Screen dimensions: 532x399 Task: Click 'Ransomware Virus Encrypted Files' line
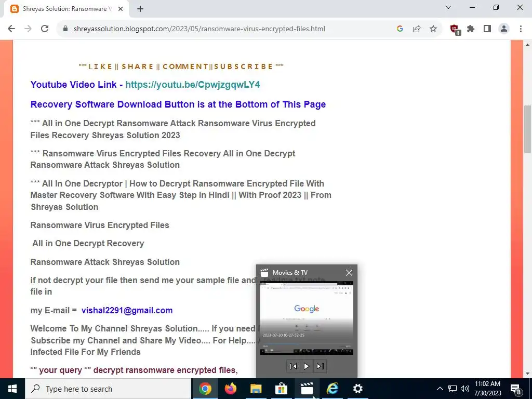100,225
